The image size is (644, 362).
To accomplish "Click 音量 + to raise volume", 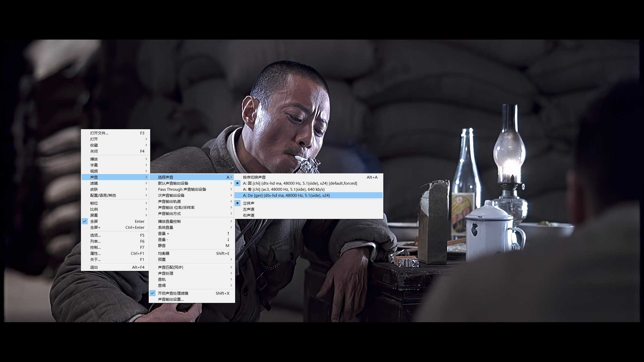I will click(192, 233).
